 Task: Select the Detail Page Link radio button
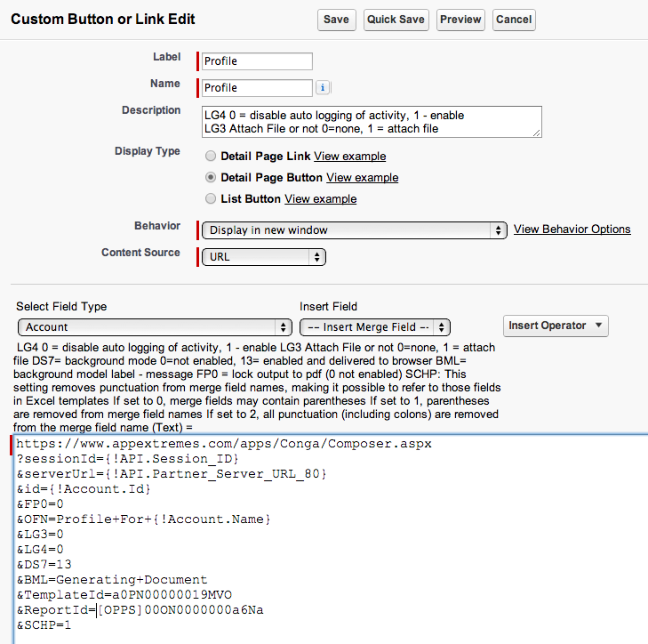pos(211,157)
